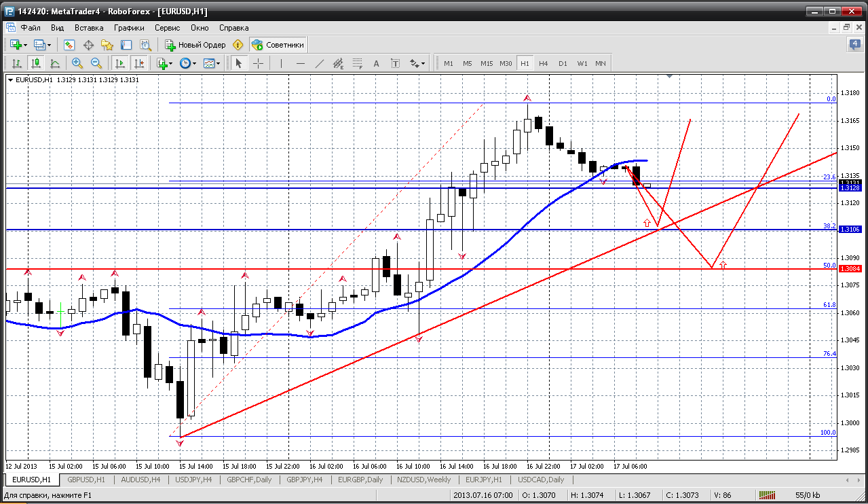Image resolution: width=868 pixels, height=504 pixels.
Task: Click the gray chart shift triangle marker
Action: (670, 77)
